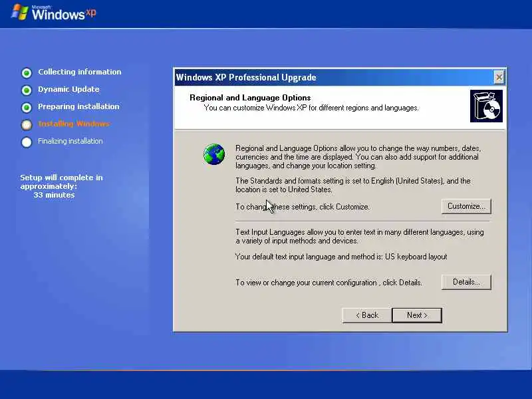Click the Windows XP logo flag
Screen dimensions: 532x399
(20, 12)
